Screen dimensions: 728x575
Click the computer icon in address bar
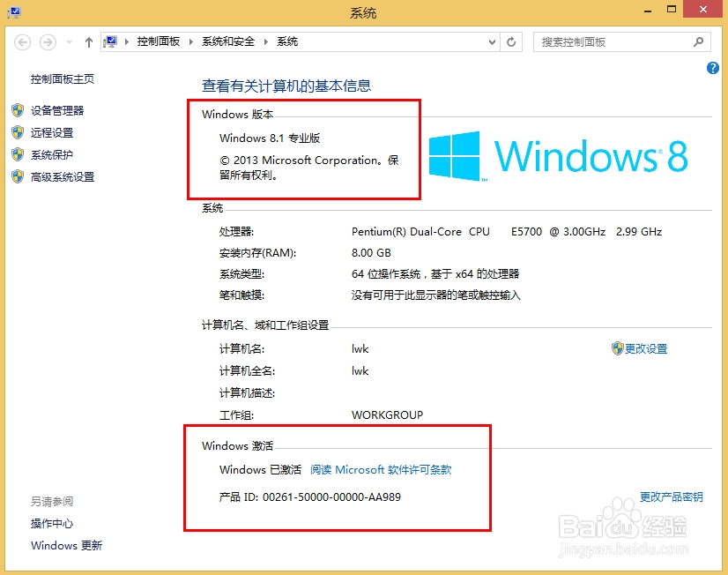click(x=110, y=41)
